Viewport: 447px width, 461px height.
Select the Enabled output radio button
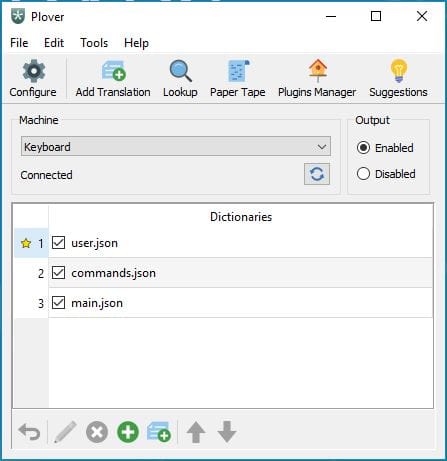point(363,148)
